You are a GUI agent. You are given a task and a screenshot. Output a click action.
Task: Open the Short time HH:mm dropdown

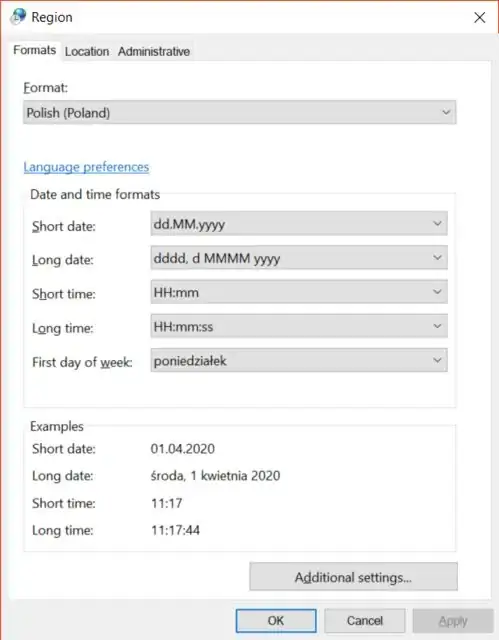tap(299, 292)
